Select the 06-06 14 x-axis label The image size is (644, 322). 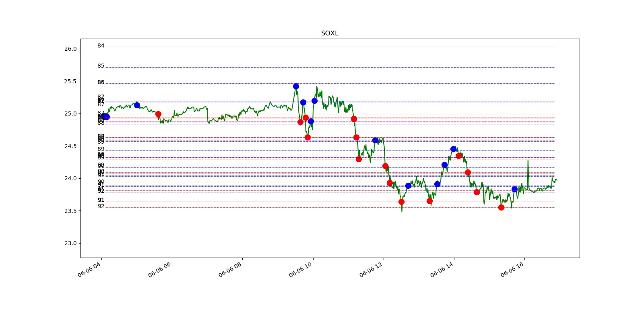pos(442,269)
